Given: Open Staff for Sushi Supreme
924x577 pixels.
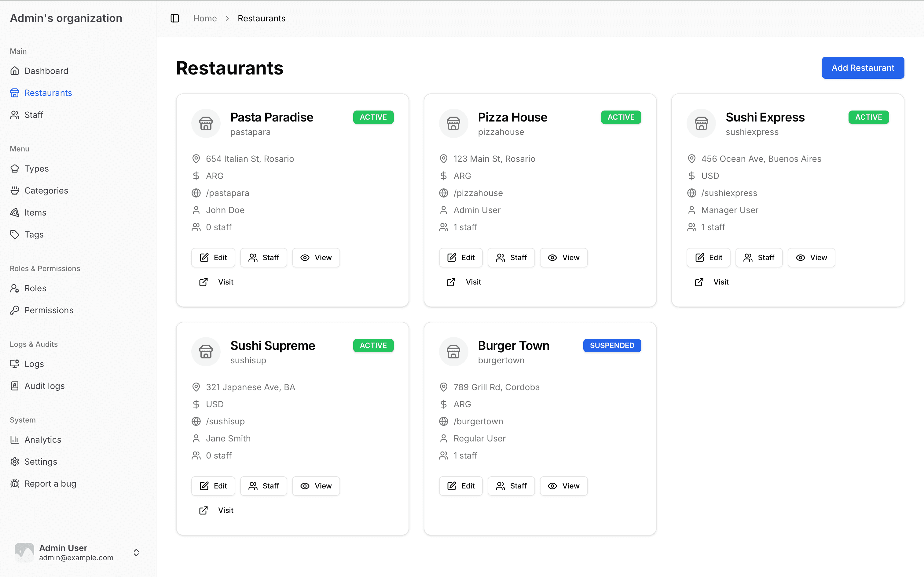Looking at the screenshot, I should tap(263, 486).
